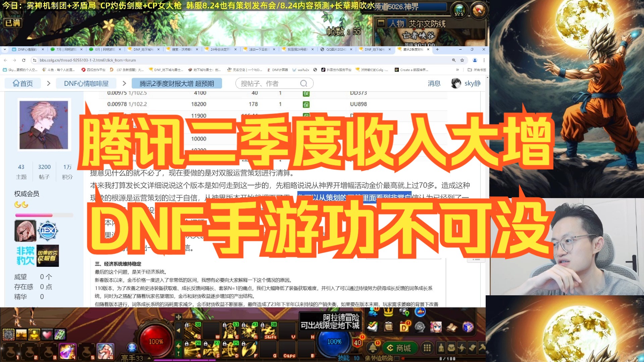
Task: Click the S skill slot icon
Action: point(212,349)
